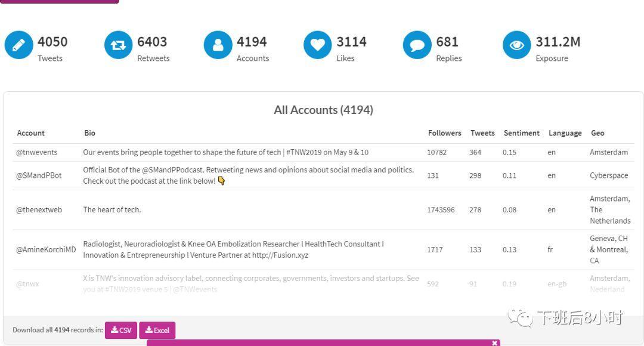Click the faded @tnwx account
644x346 pixels.
pos(27,284)
